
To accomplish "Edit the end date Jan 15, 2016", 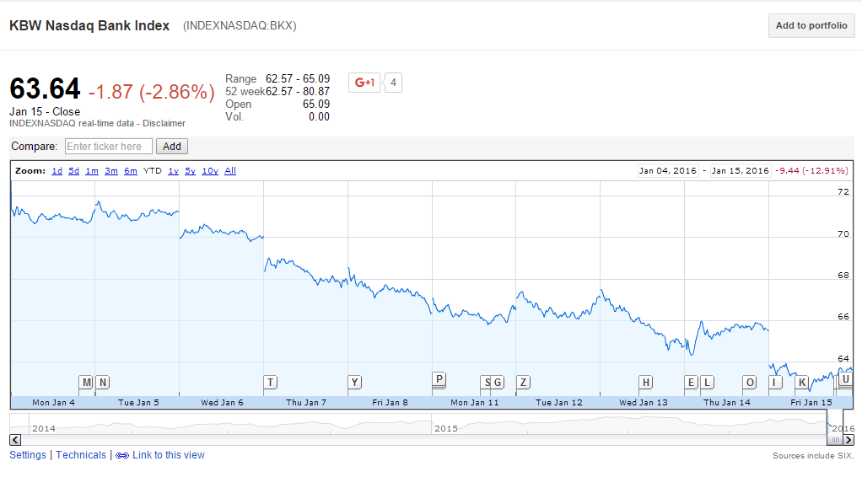I will coord(740,171).
